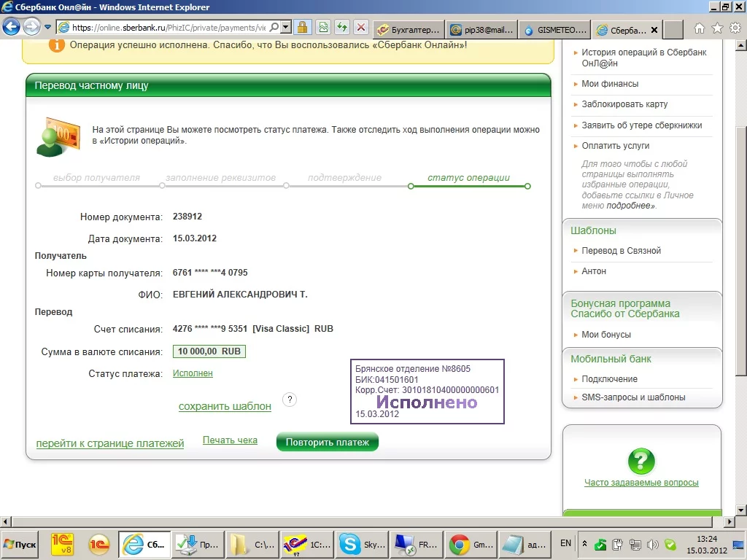Open Подключение under Мобильный банк
Screen dimensions: 747x560
coord(609,379)
